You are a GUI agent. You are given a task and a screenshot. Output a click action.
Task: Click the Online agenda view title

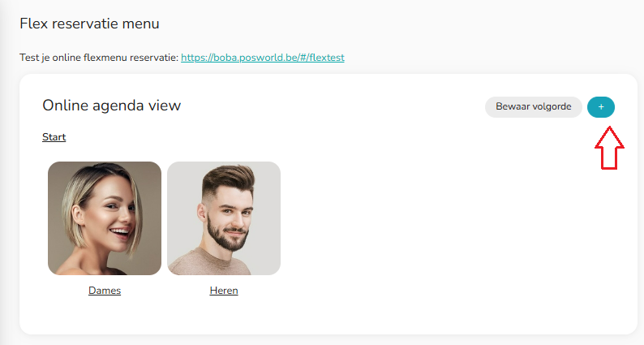[112, 106]
